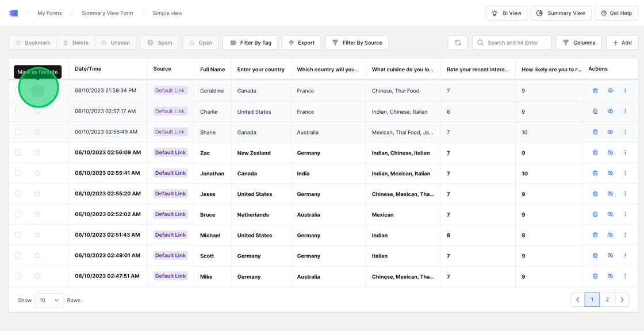Go to page 2 of results
The height and width of the screenshot is (331, 644).
click(607, 299)
